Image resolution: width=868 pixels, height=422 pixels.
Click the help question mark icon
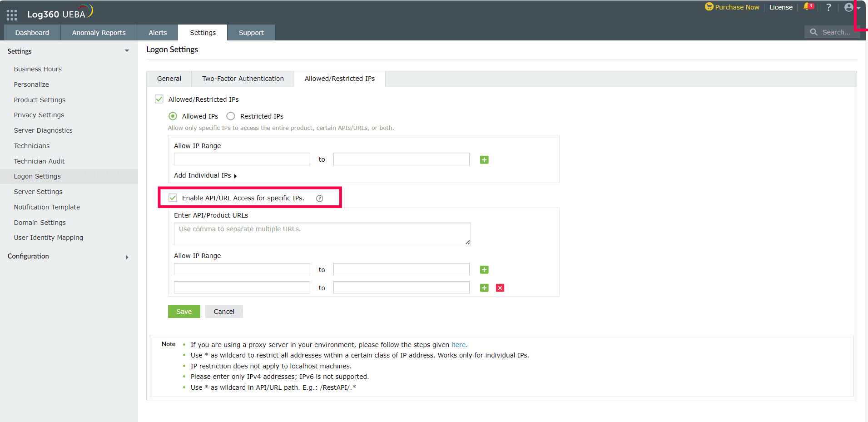(x=828, y=7)
